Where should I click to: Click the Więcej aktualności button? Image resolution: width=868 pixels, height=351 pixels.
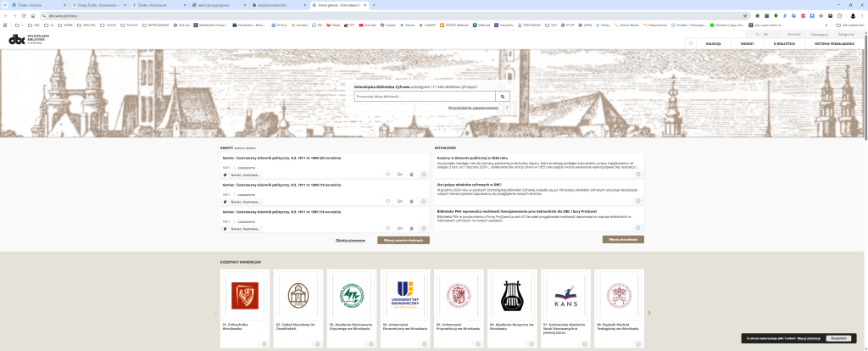623,240
